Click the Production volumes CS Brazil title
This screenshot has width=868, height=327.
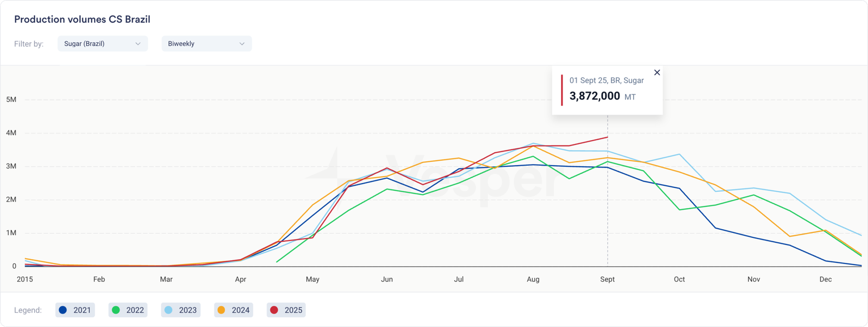82,20
